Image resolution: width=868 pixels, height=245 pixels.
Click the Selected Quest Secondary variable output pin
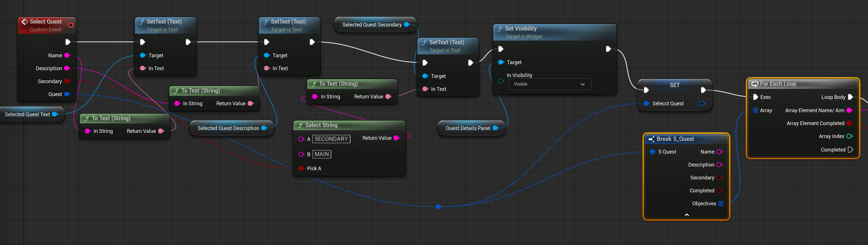(407, 25)
